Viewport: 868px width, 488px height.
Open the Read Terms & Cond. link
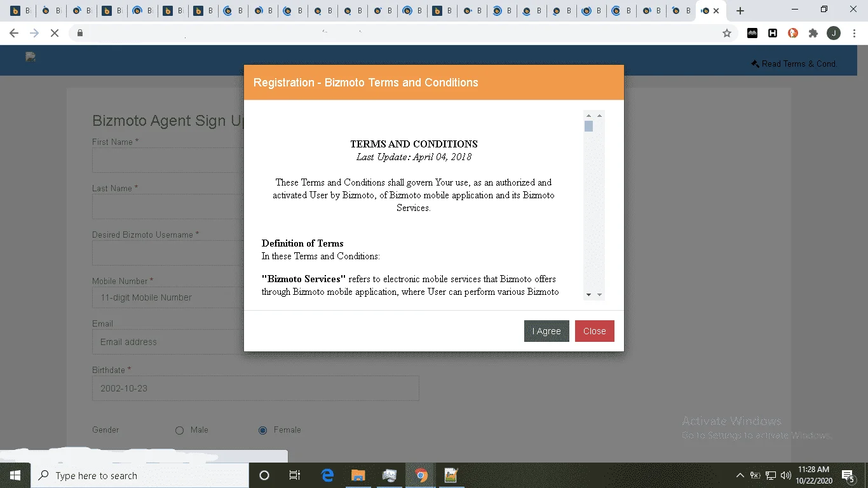click(x=794, y=64)
